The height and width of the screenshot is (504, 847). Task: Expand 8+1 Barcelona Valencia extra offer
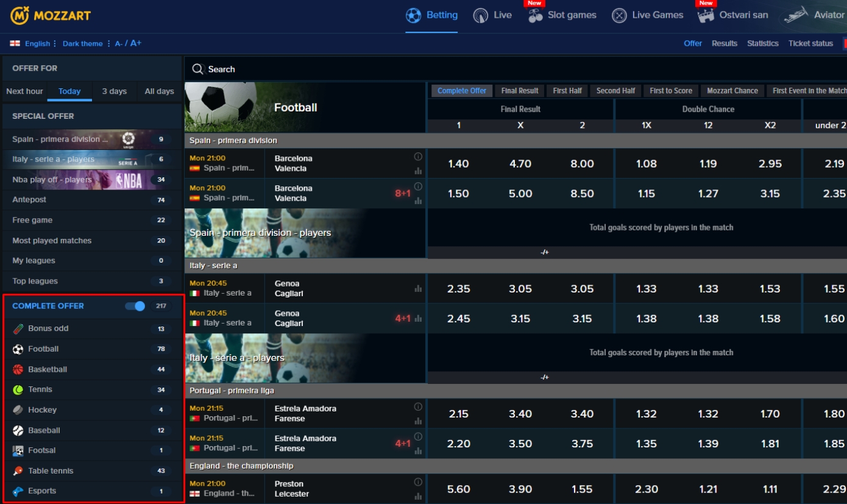pos(403,194)
